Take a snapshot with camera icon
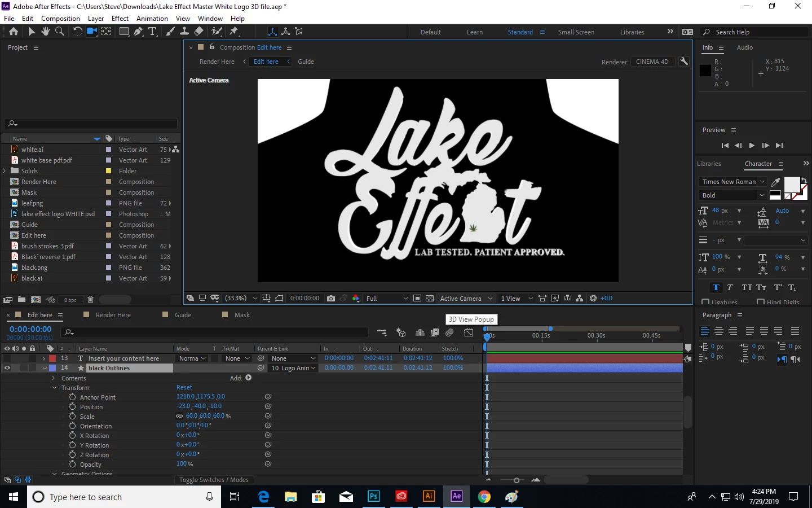This screenshot has width=812, height=508. 331,298
